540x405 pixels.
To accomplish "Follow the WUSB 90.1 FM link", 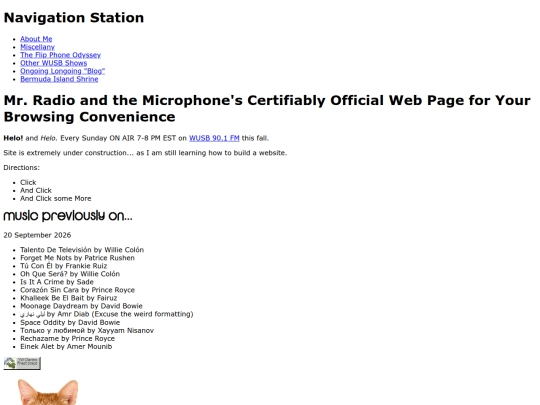I will click(214, 138).
